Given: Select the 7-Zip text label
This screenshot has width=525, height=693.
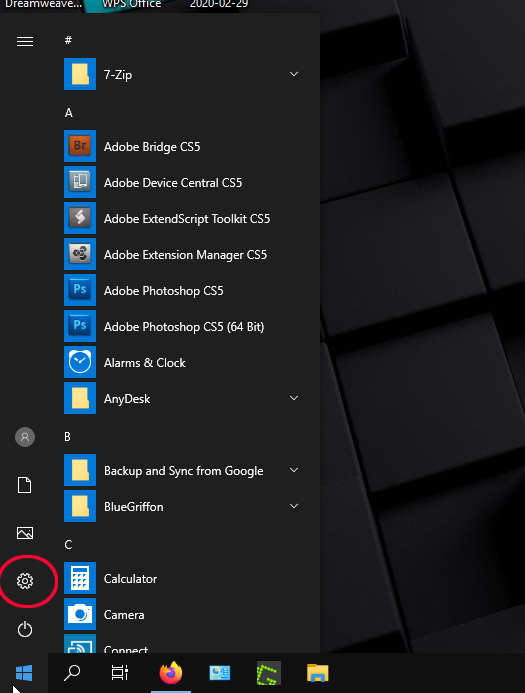Looking at the screenshot, I should 118,75.
